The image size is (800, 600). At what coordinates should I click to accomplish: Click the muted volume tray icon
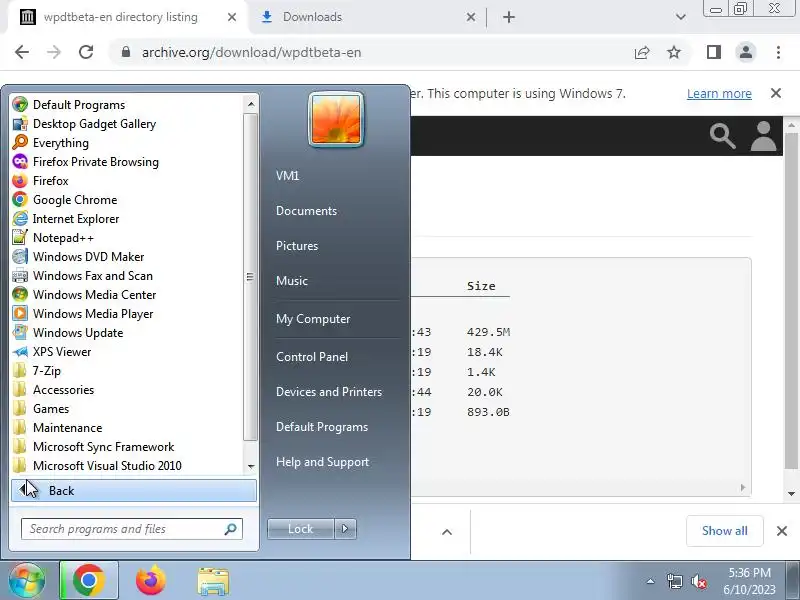698,581
